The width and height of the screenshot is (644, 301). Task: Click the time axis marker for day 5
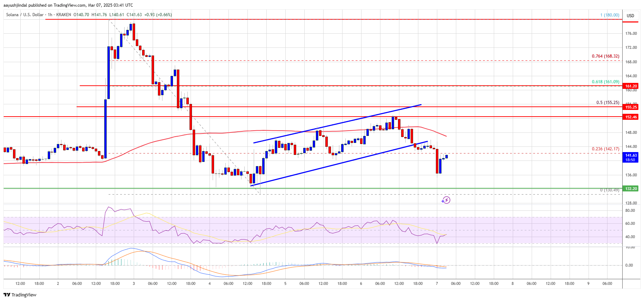click(285, 283)
